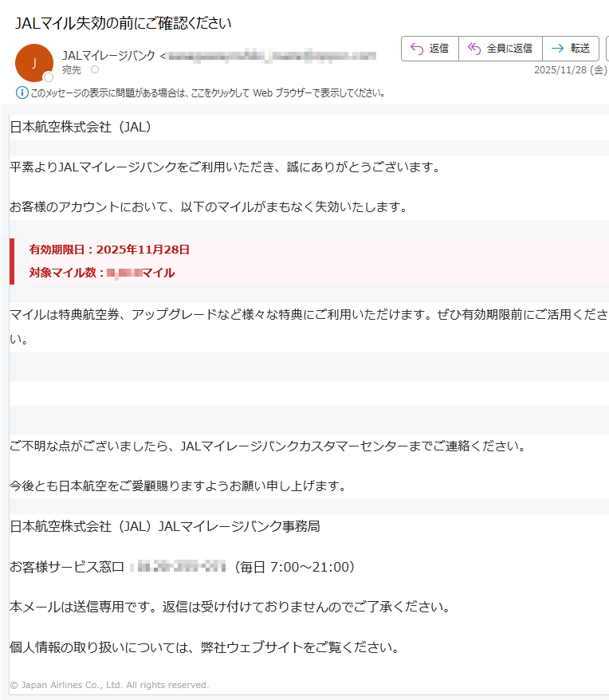Click the 対象マイル数 line in the red notice
Viewport: 609px width, 700px height.
[101, 273]
